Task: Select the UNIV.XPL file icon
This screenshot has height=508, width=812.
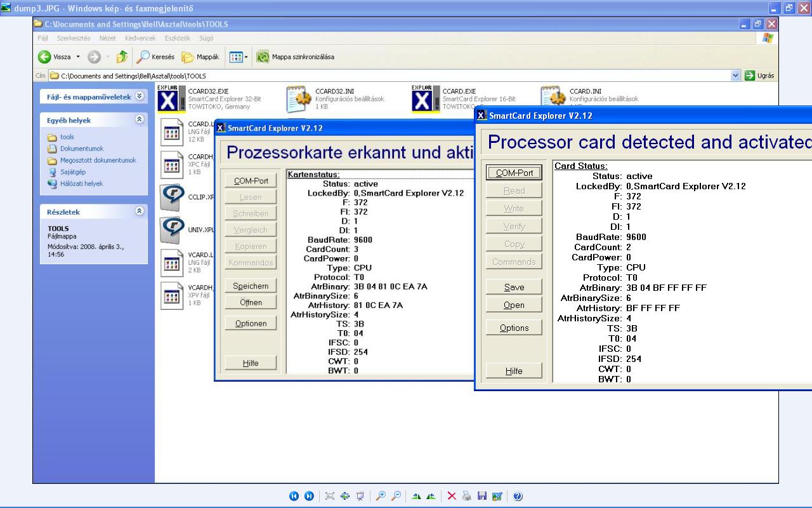Action: click(x=172, y=230)
